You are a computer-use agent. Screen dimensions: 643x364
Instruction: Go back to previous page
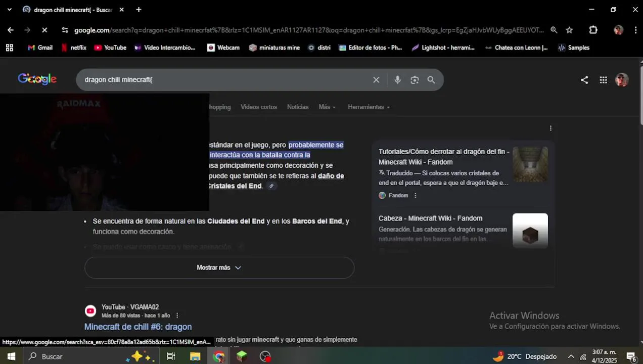point(11,30)
